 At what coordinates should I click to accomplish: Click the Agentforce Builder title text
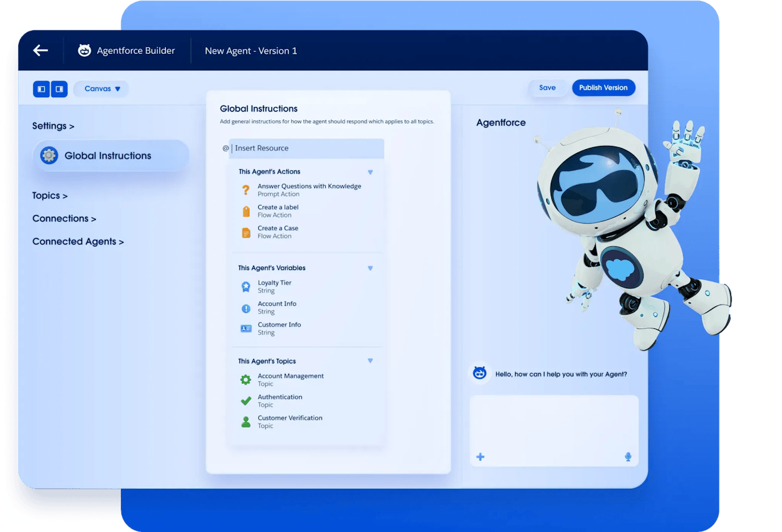click(x=136, y=51)
